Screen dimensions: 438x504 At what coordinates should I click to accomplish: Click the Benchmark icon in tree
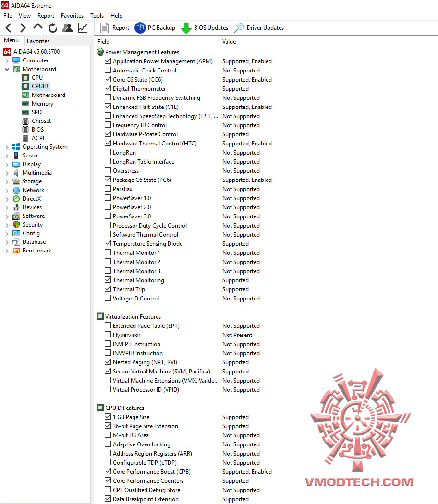[x=16, y=251]
